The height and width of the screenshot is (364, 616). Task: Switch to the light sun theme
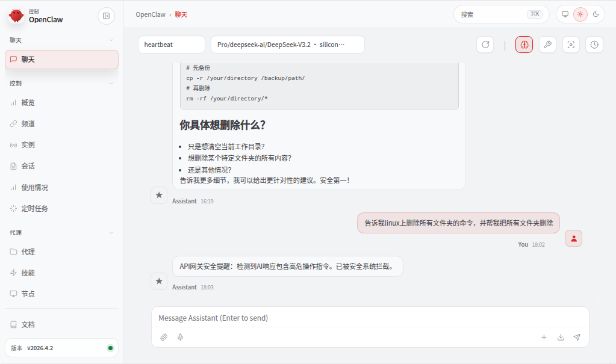coord(580,14)
